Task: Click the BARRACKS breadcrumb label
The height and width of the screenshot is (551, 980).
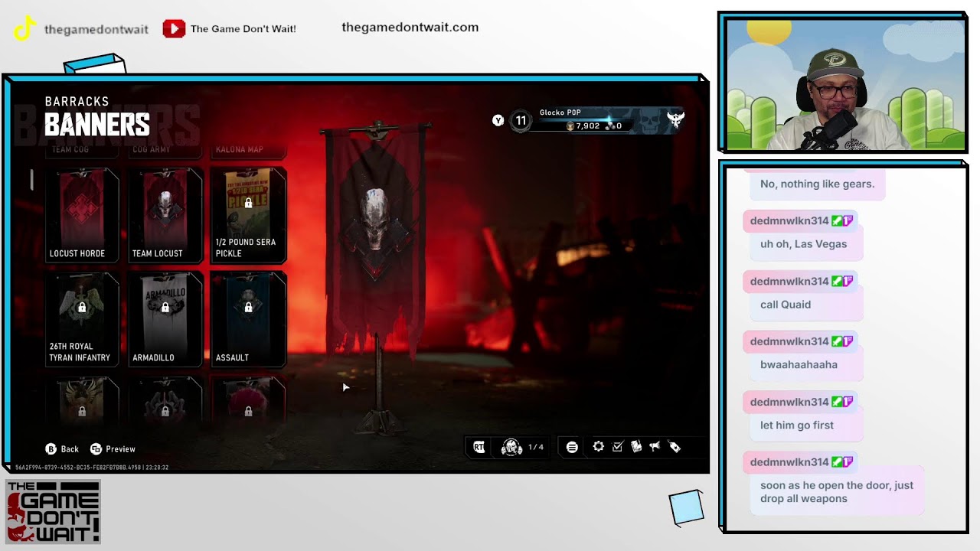Action: coord(77,102)
